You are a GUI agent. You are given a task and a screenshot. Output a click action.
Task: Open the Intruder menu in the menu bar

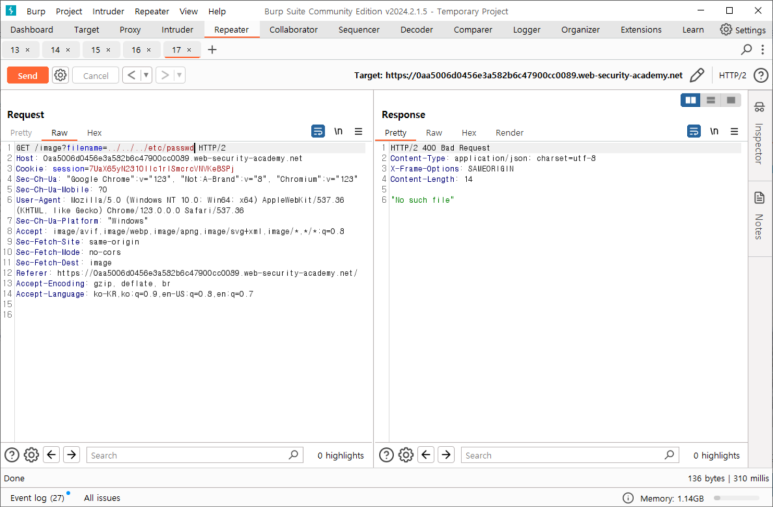pyautogui.click(x=108, y=11)
